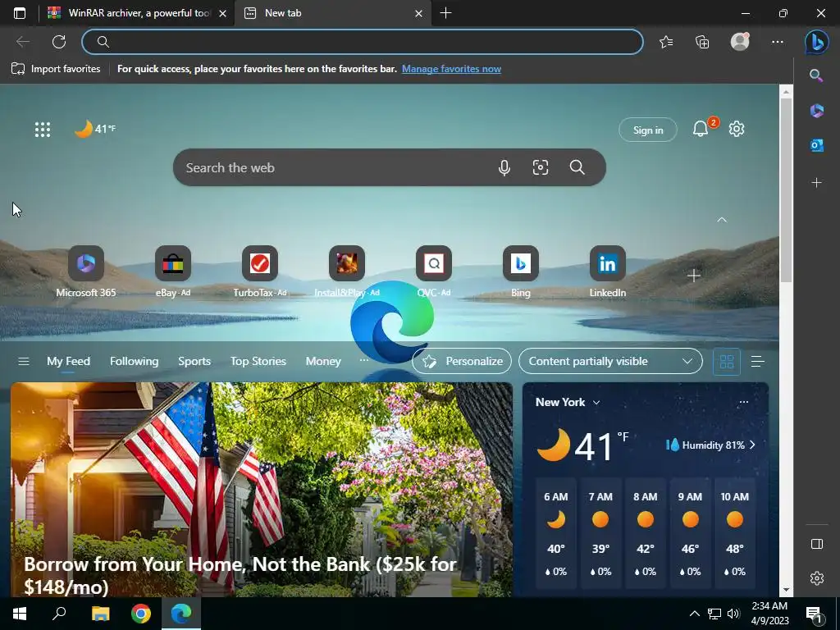The width and height of the screenshot is (840, 630).
Task: Open Content partially visible dropdown
Action: pos(610,362)
